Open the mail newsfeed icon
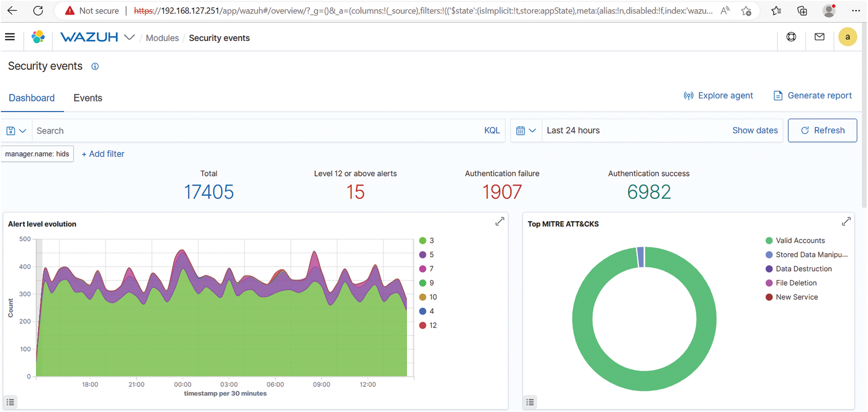The width and height of the screenshot is (868, 412). [819, 37]
